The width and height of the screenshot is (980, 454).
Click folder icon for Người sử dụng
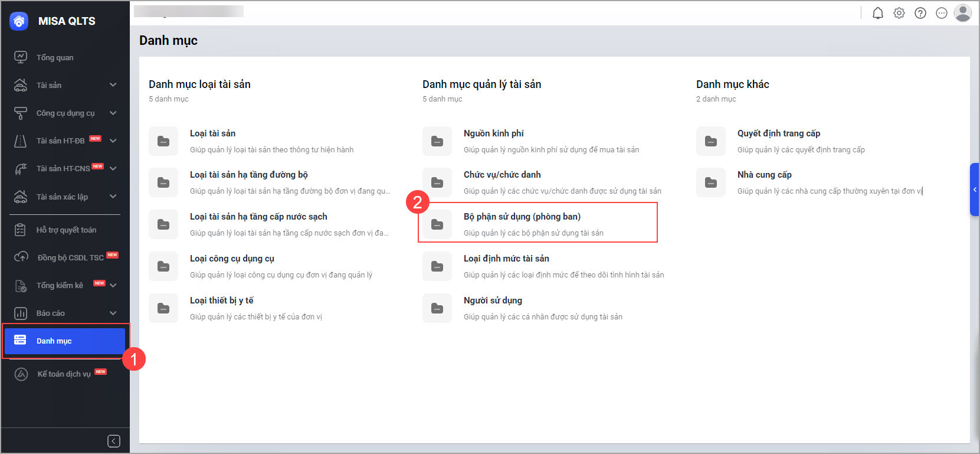coord(437,308)
